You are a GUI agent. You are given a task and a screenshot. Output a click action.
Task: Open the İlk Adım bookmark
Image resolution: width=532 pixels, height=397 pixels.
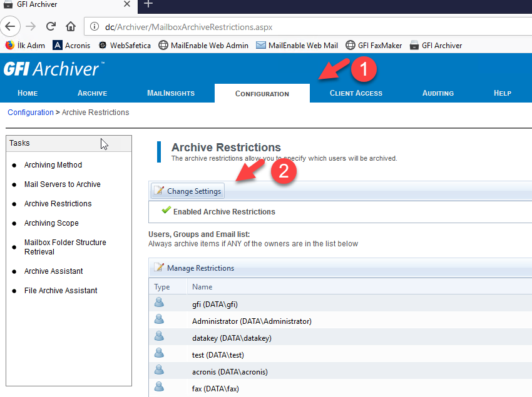(x=25, y=46)
